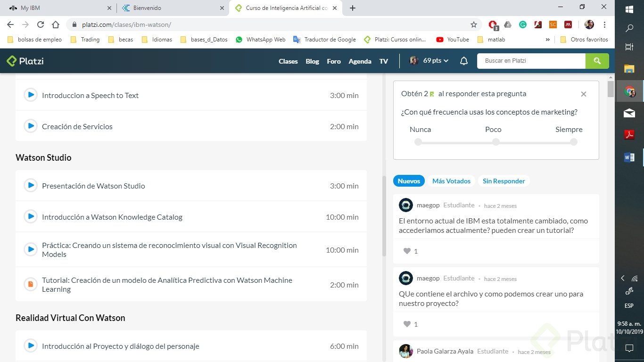Open File Explorer from the taskbar
Image resolution: width=644 pixels, height=362 pixels.
629,69
